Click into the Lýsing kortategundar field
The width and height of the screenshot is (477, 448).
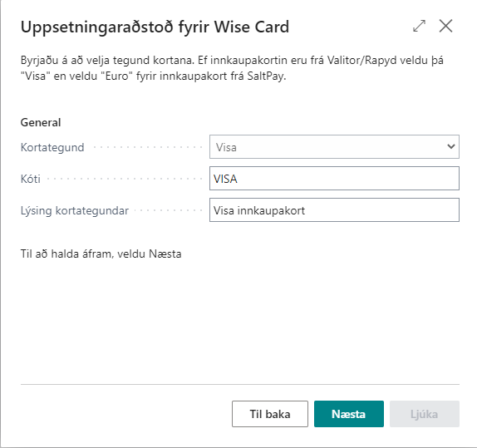coord(334,210)
